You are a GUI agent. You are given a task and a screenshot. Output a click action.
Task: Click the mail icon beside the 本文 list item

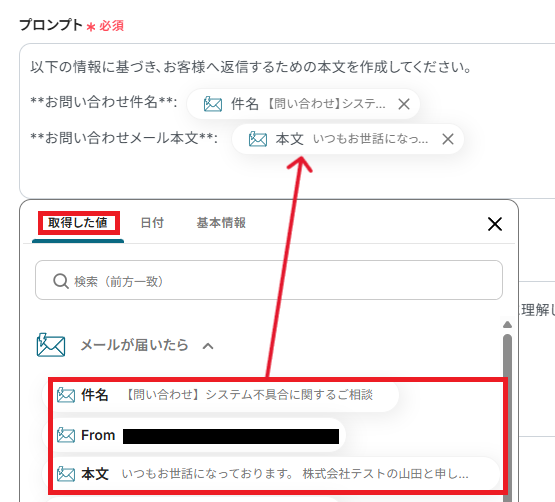[x=66, y=474]
